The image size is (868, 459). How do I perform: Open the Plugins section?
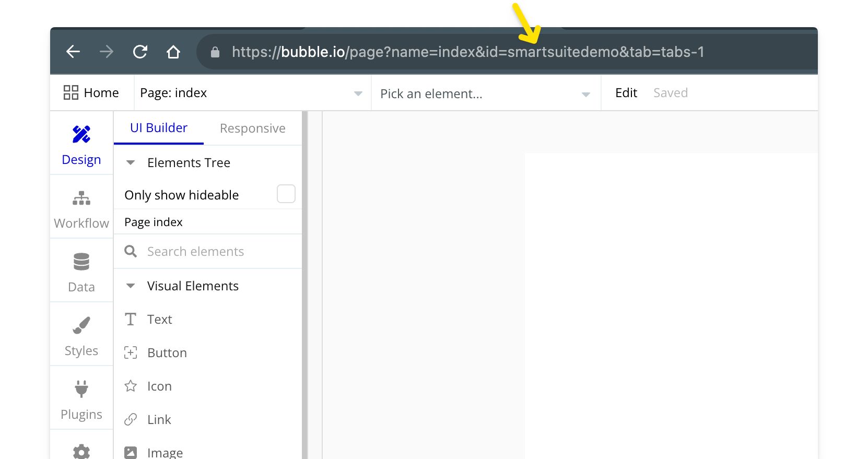click(x=81, y=399)
